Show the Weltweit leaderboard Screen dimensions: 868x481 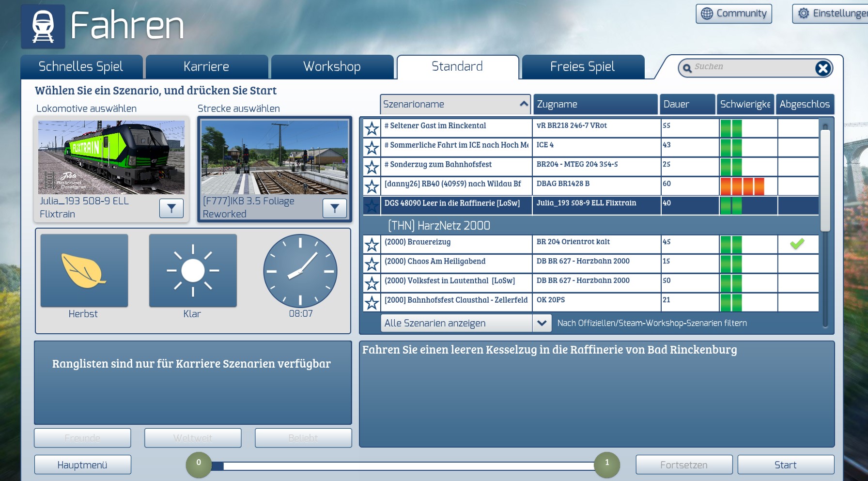[193, 438]
